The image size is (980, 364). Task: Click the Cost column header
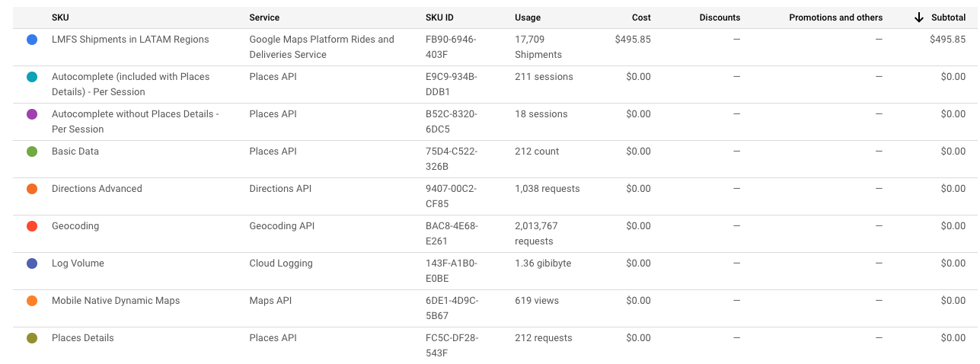tap(641, 18)
